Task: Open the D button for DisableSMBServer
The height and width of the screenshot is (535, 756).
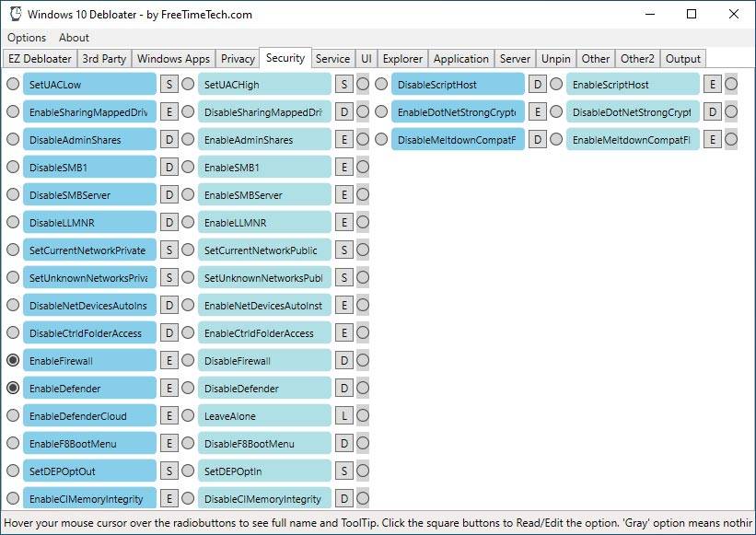Action: pos(169,194)
